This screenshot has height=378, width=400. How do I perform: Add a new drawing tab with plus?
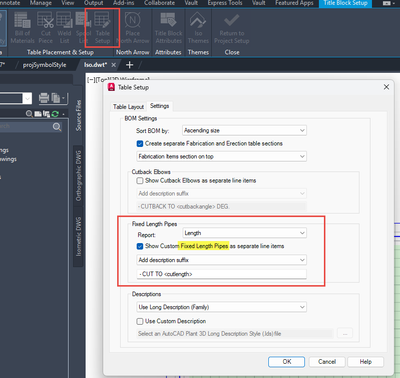pyautogui.click(x=130, y=65)
